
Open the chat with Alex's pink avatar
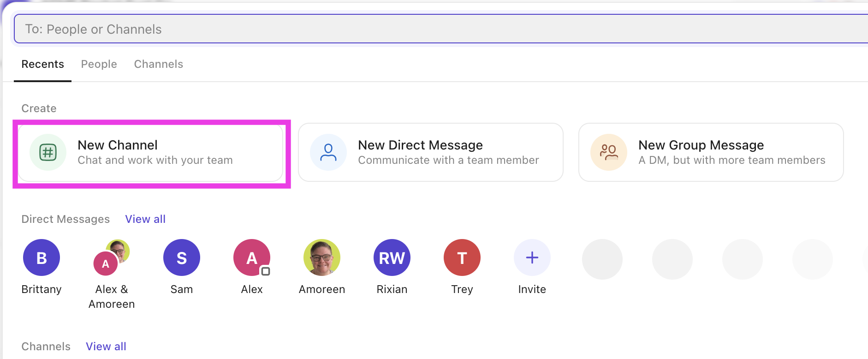click(251, 257)
